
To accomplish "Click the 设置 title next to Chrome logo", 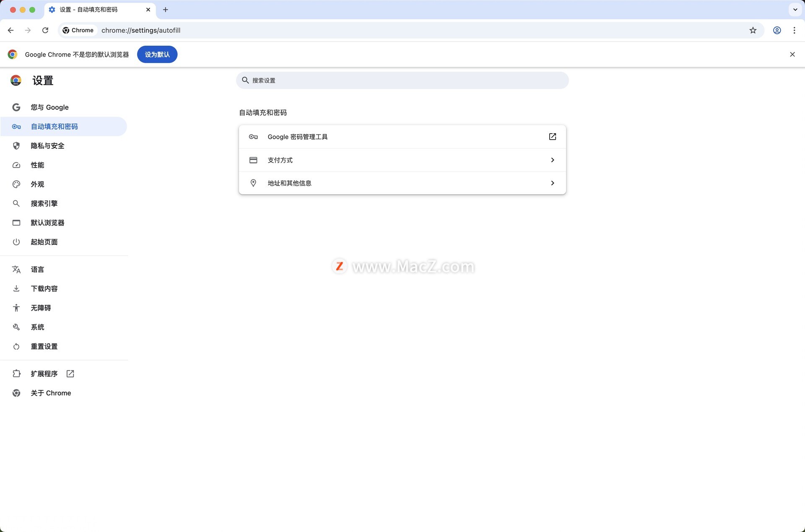I will pyautogui.click(x=43, y=80).
